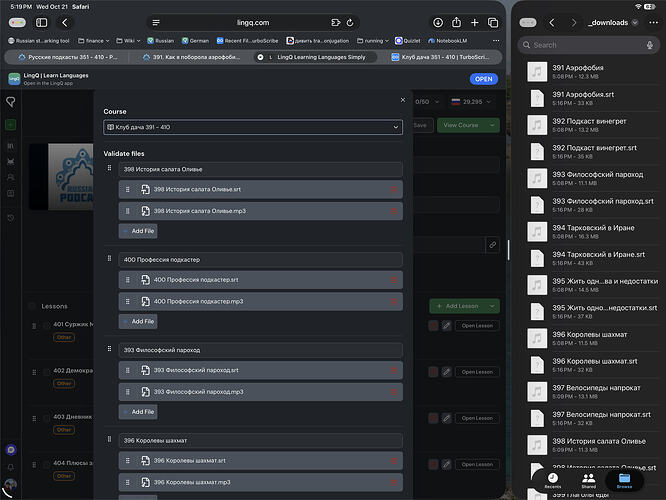Open language selector with Russian flag
The height and width of the screenshot is (500, 666).
[471, 102]
